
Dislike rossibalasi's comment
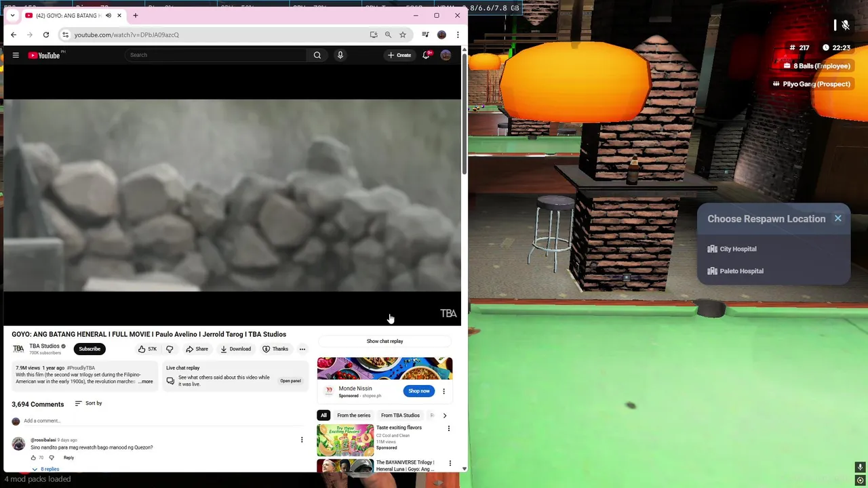pyautogui.click(x=52, y=457)
